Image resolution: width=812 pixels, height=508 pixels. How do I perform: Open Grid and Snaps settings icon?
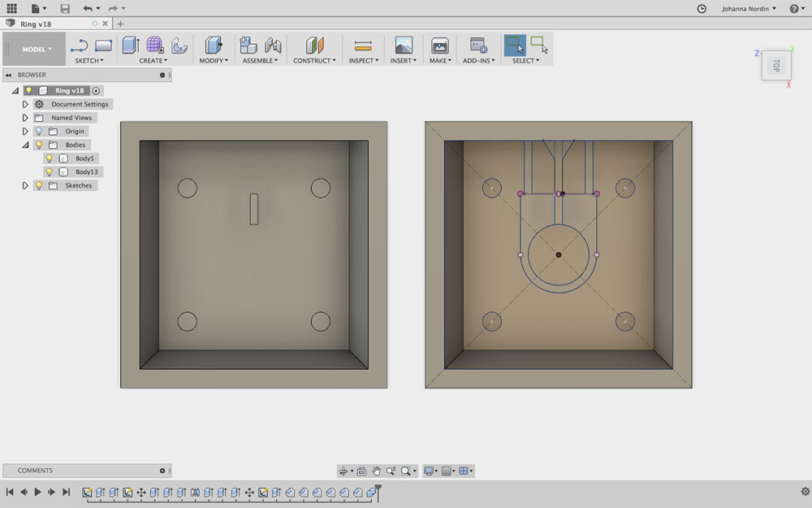click(x=447, y=471)
